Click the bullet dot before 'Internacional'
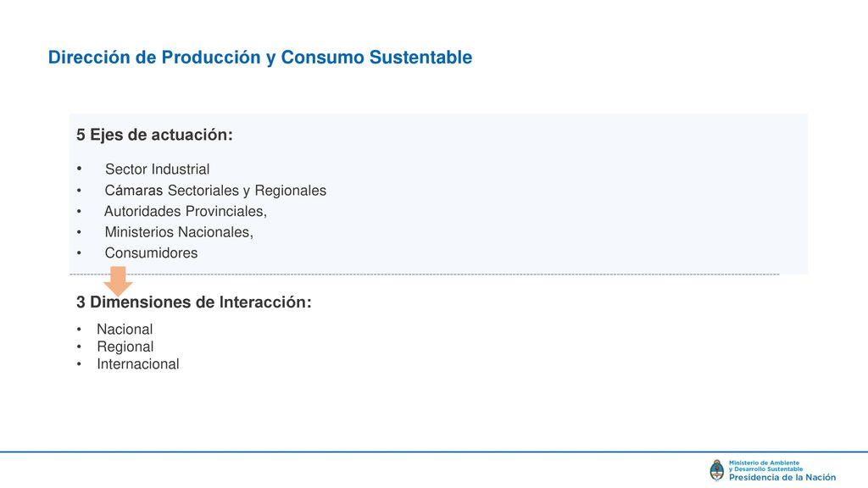Viewport: 868px width, 488px height. (x=79, y=364)
